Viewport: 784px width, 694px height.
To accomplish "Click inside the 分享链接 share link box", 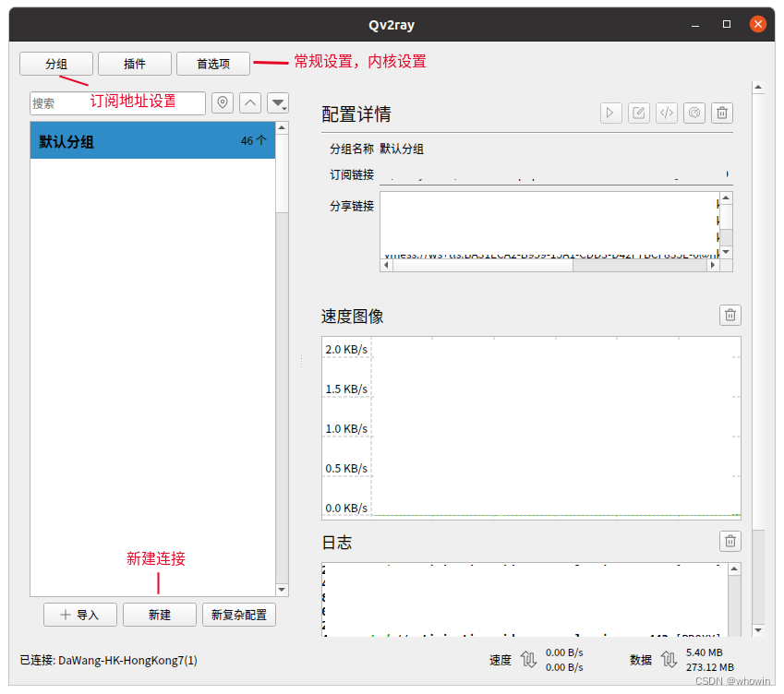I will click(549, 225).
